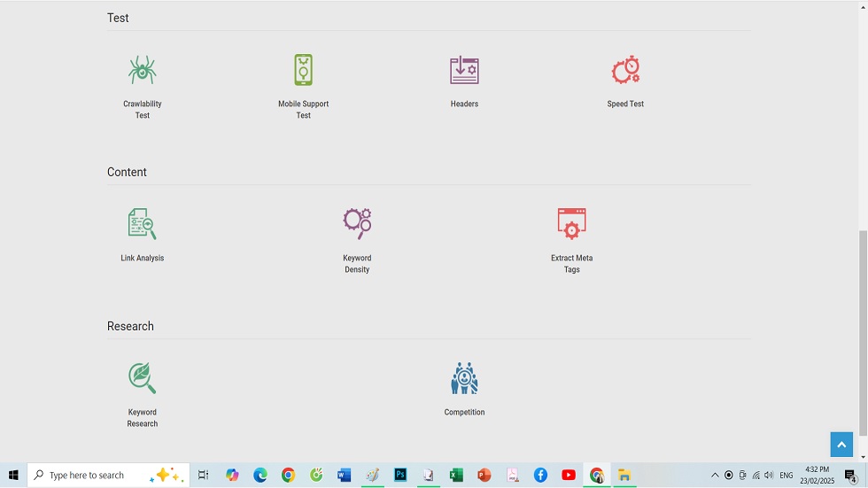The width and height of the screenshot is (868, 488).
Task: Open the Competition people icon
Action: pyautogui.click(x=464, y=378)
